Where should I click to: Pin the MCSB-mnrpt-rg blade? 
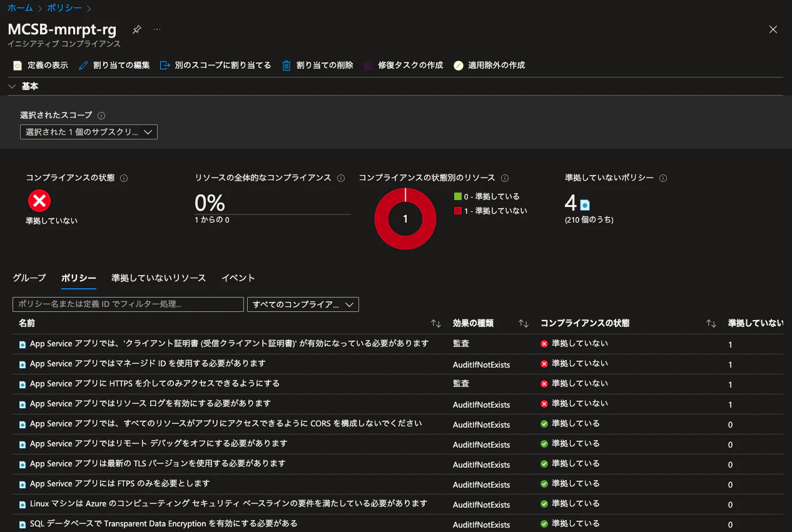137,29
